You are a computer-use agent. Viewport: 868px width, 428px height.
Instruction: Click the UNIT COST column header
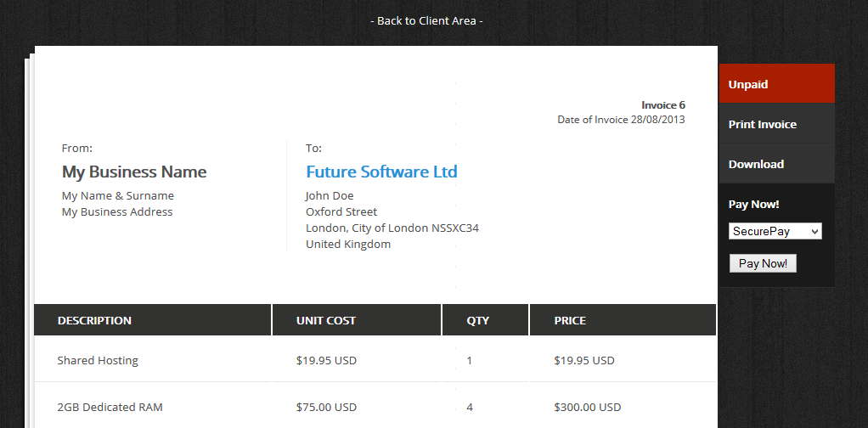(x=326, y=320)
